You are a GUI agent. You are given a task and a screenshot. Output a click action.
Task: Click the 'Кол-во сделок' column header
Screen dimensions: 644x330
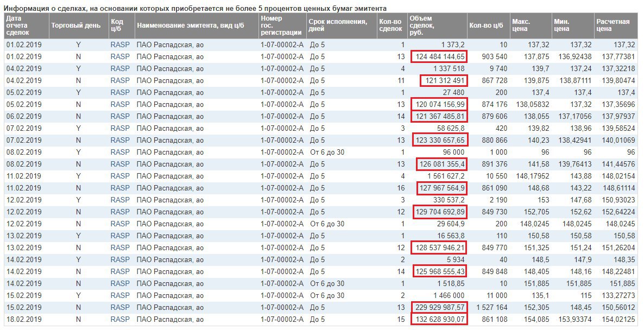point(391,26)
